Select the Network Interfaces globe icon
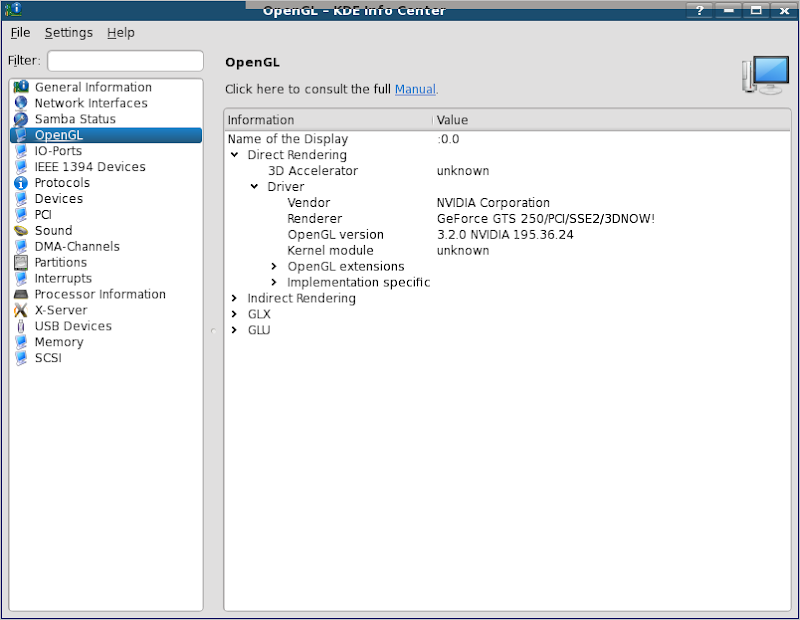Viewport: 800px width, 620px height. [21, 103]
